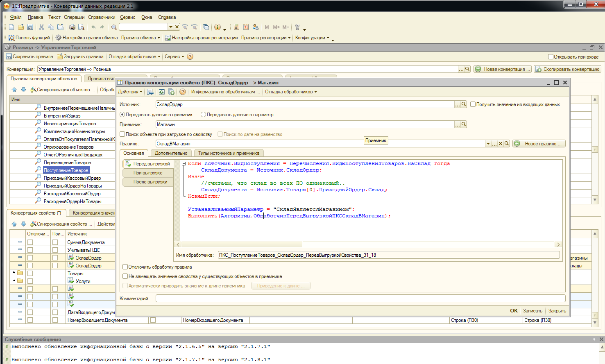This screenshot has height=364, width=605.
Task: Click into the Комментарий input field
Action: (360, 298)
